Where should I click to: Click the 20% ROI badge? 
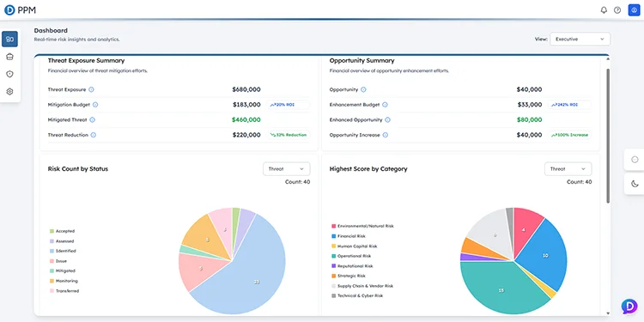click(x=288, y=105)
